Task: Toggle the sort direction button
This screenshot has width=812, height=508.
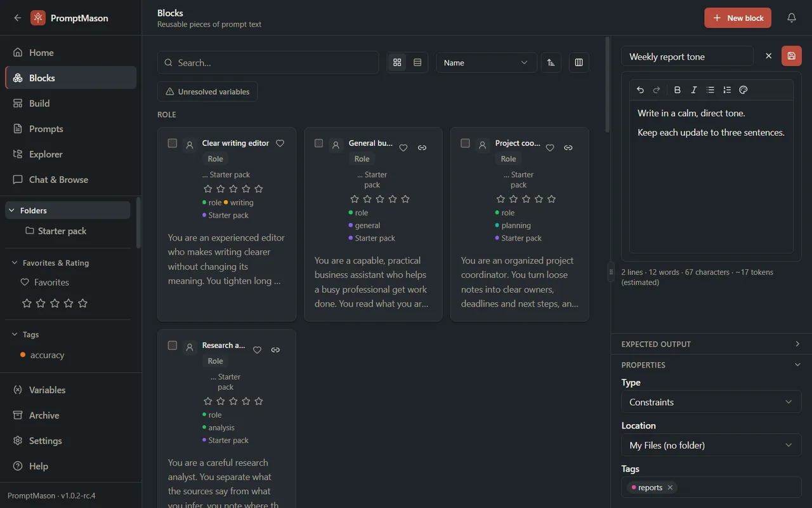Action: point(551,62)
